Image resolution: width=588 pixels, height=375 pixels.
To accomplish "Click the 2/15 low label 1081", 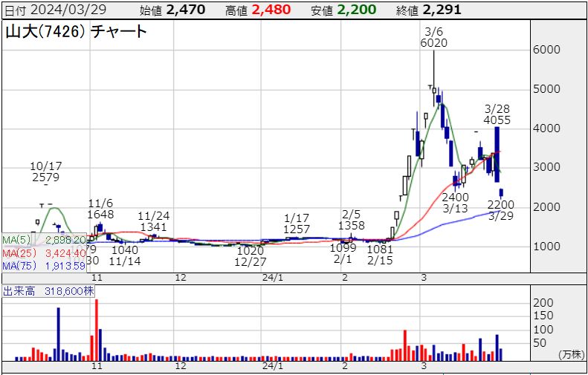I will click(380, 250).
